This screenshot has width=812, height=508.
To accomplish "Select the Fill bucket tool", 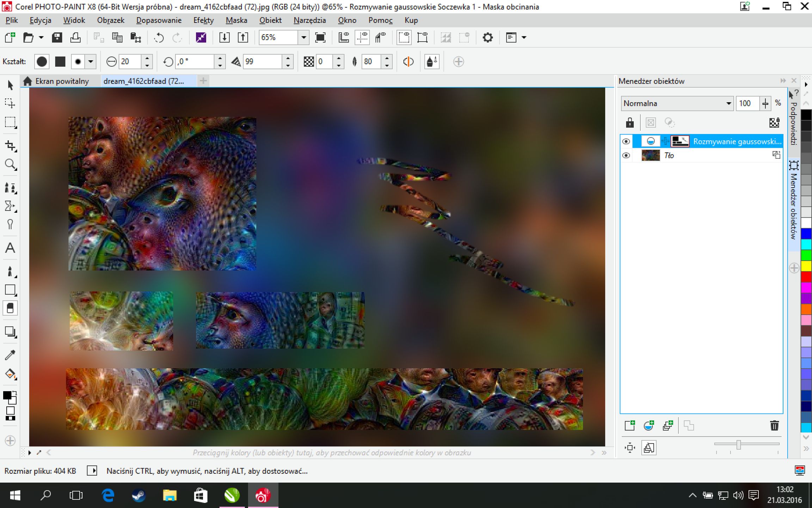I will pos(10,374).
